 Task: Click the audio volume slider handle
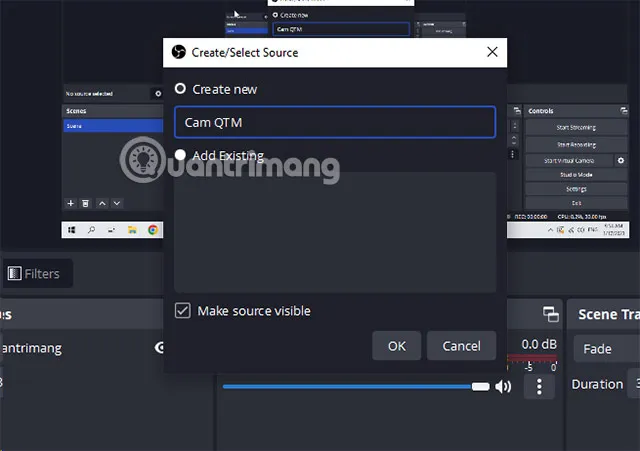pyautogui.click(x=481, y=386)
